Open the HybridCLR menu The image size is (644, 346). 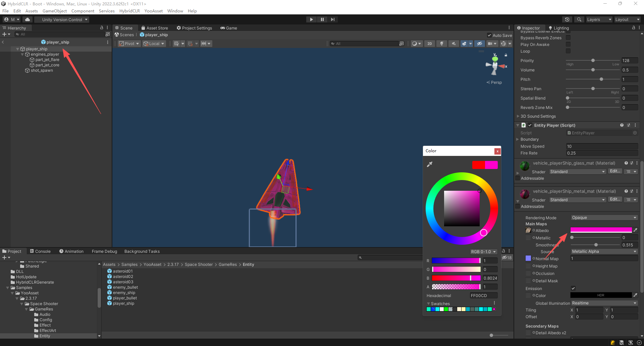coord(129,11)
